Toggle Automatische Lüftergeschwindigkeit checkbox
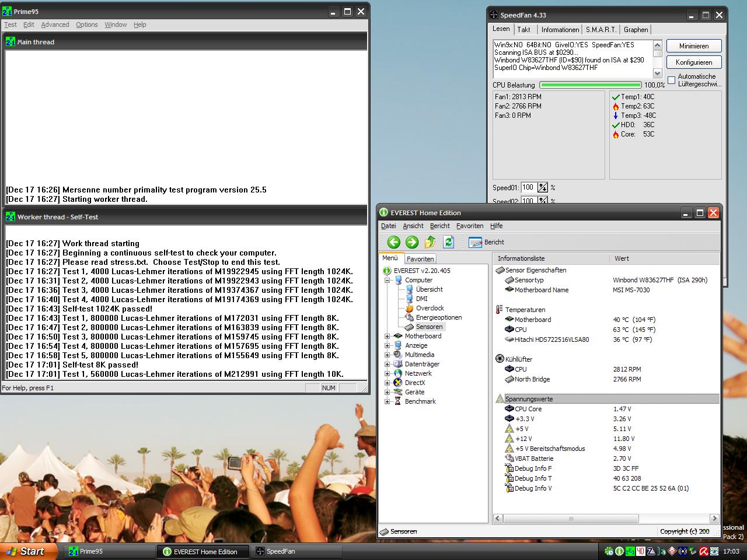Image resolution: width=747 pixels, height=560 pixels. 671,80
